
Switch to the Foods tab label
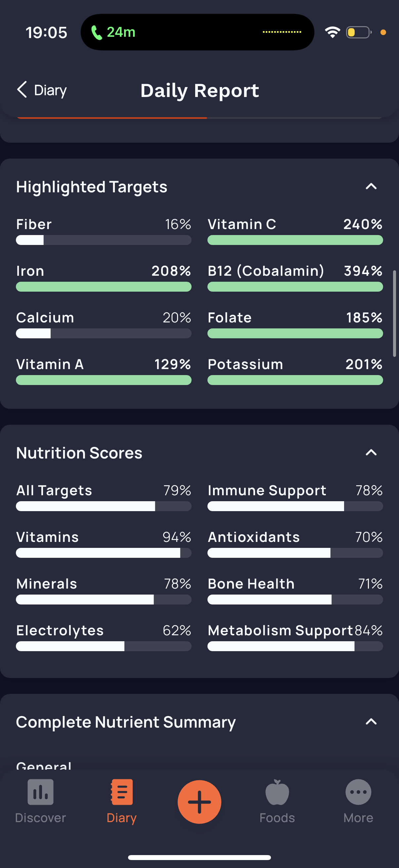[x=277, y=818]
